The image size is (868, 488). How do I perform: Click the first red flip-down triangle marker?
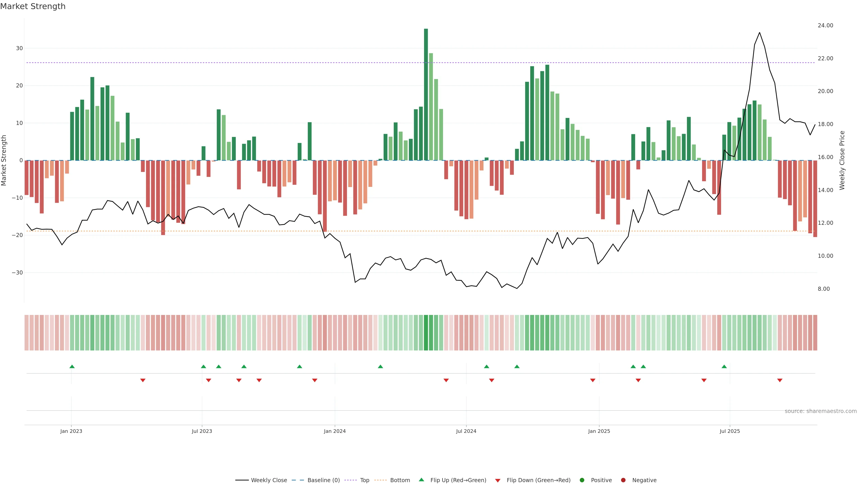pos(143,380)
